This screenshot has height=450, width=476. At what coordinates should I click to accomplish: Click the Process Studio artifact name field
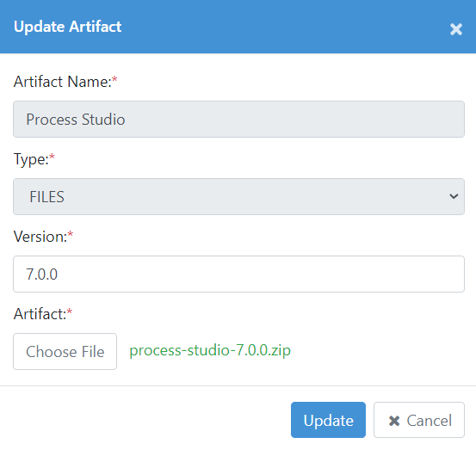point(238,120)
